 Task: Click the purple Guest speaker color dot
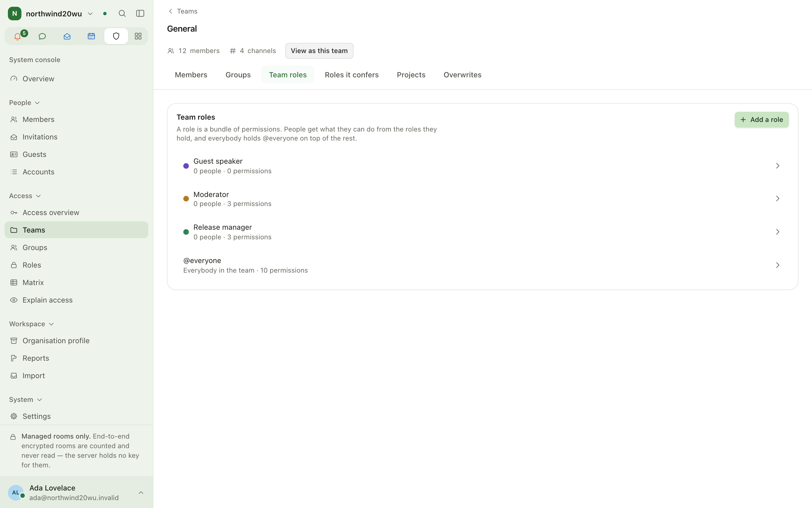pyautogui.click(x=186, y=166)
